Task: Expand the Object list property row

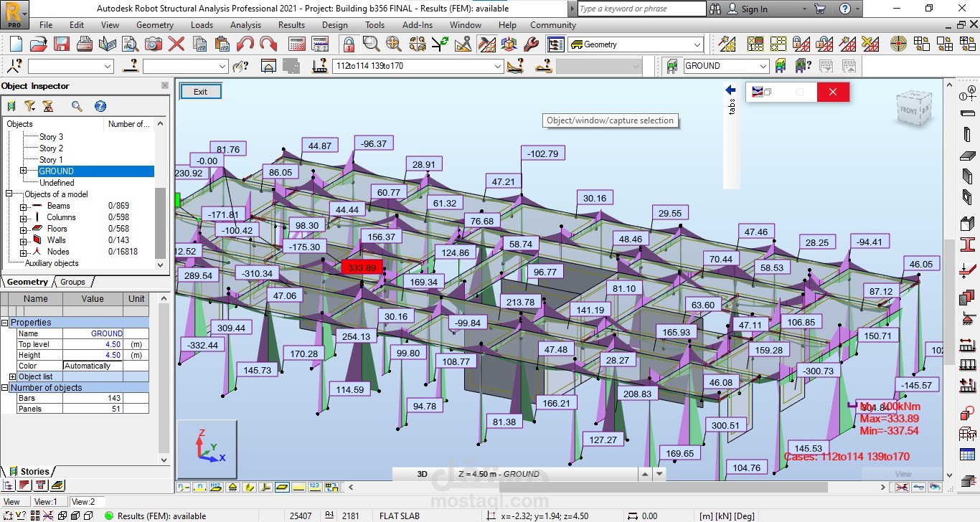Action: (12, 376)
